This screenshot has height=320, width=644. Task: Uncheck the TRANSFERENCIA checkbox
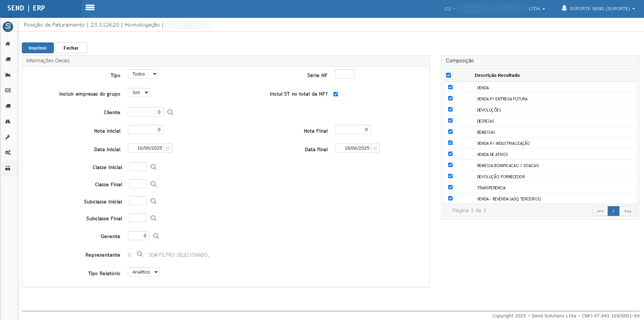click(450, 187)
